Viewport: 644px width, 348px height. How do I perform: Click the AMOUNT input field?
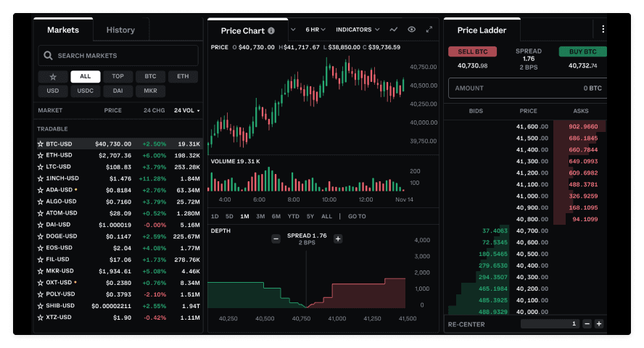point(527,88)
